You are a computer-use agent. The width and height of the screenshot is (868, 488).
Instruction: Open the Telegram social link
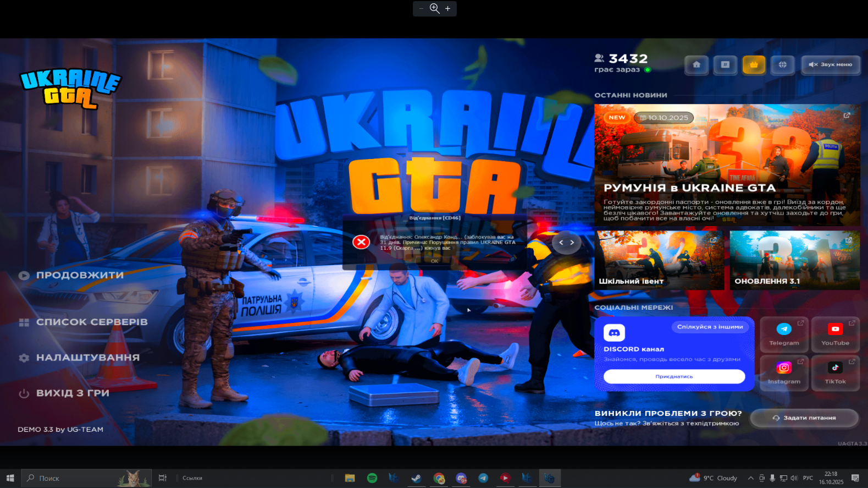(784, 335)
